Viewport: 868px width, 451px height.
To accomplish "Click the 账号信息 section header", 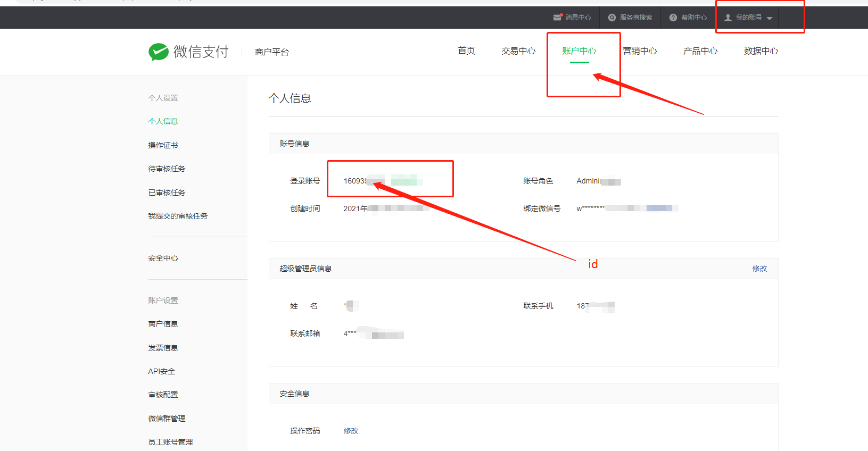I will 294,144.
